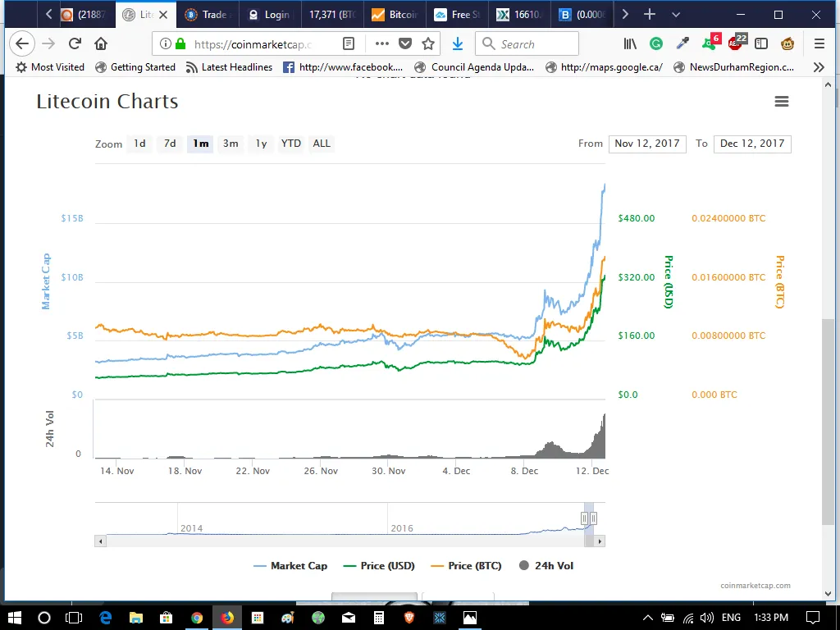Toggle the sidebar view icon
Viewport: 840px width, 630px height.
coord(760,44)
